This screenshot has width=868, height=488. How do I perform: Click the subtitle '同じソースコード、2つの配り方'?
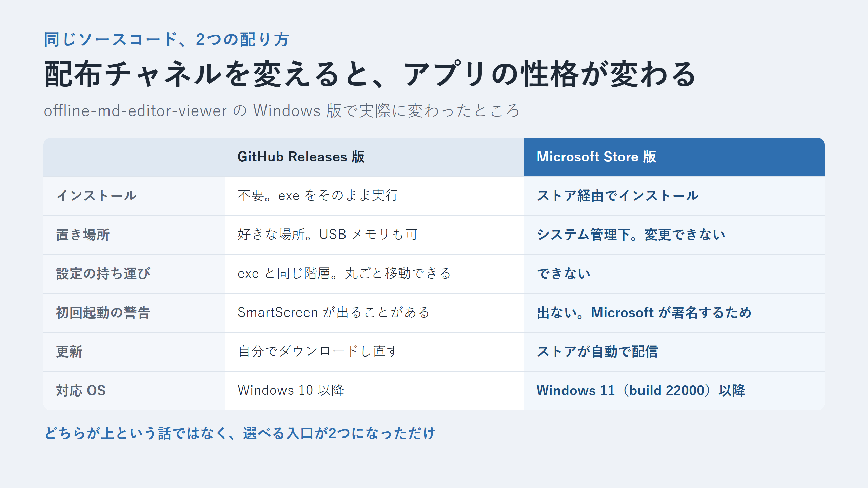(166, 40)
